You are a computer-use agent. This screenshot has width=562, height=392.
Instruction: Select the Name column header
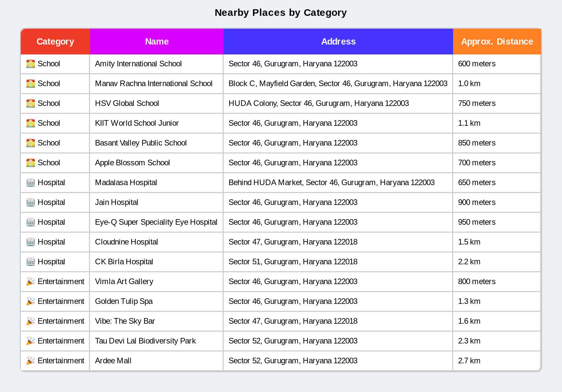[157, 42]
